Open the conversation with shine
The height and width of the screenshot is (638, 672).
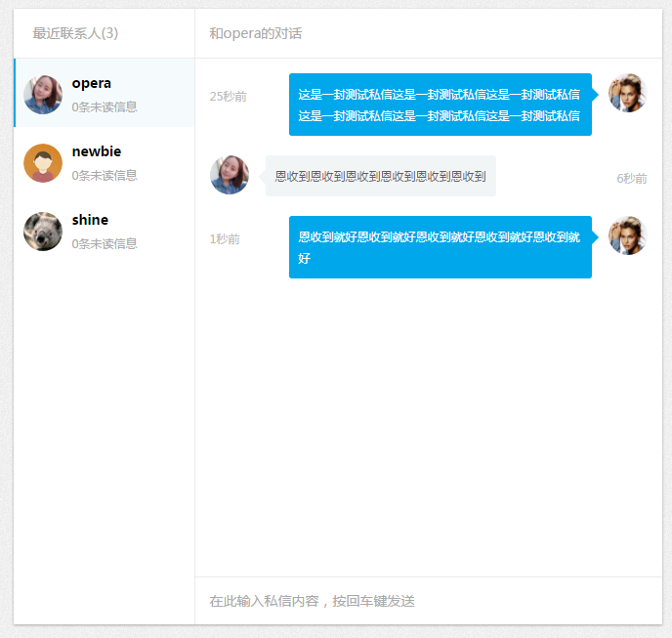(x=90, y=220)
